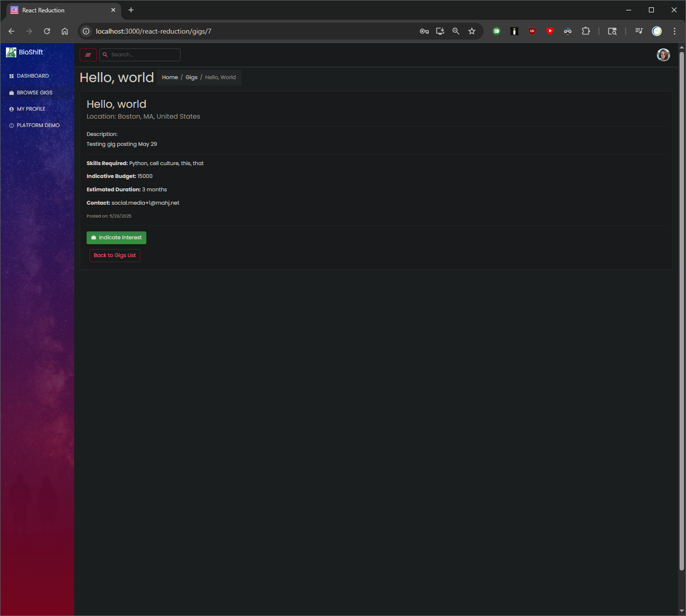Open a new browser tab
The image size is (686, 616).
131,10
